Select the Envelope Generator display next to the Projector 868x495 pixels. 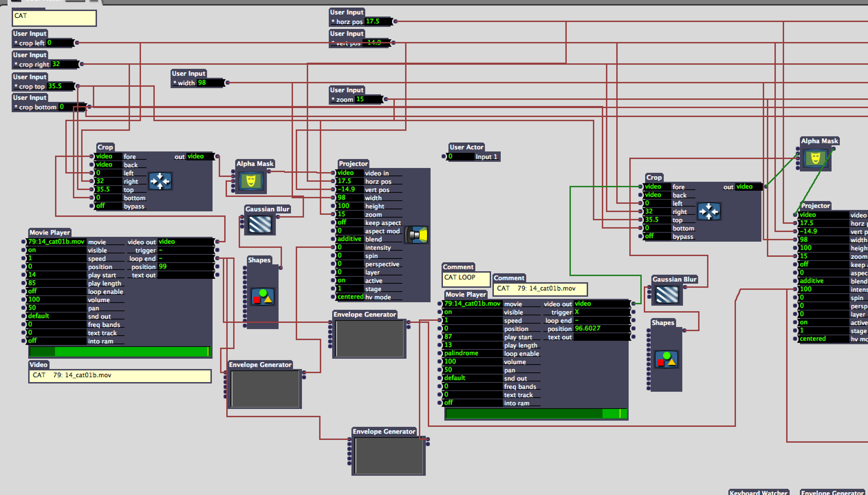(370, 339)
